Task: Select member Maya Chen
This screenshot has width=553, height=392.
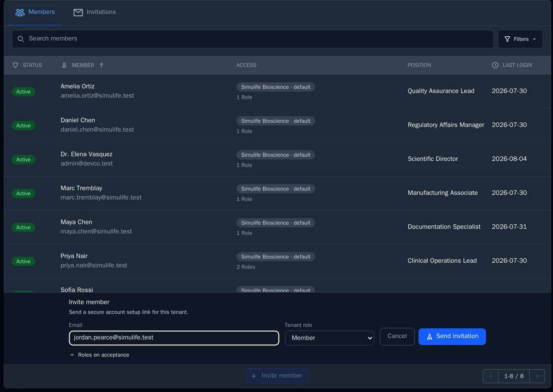Action: (x=76, y=222)
